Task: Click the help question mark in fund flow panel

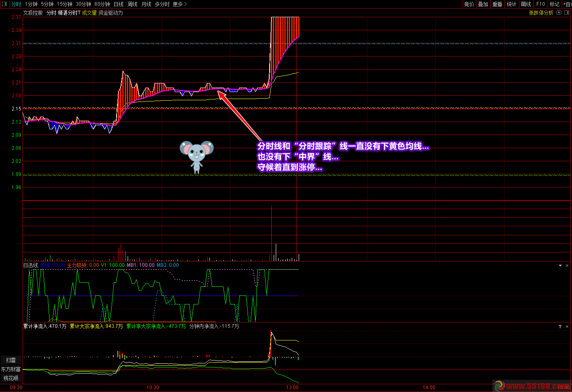Action: point(560,327)
